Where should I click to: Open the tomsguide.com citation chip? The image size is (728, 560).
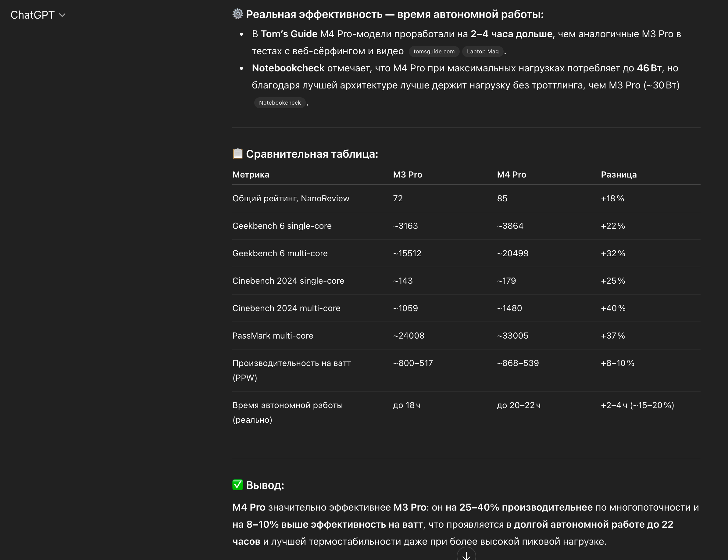434,51
